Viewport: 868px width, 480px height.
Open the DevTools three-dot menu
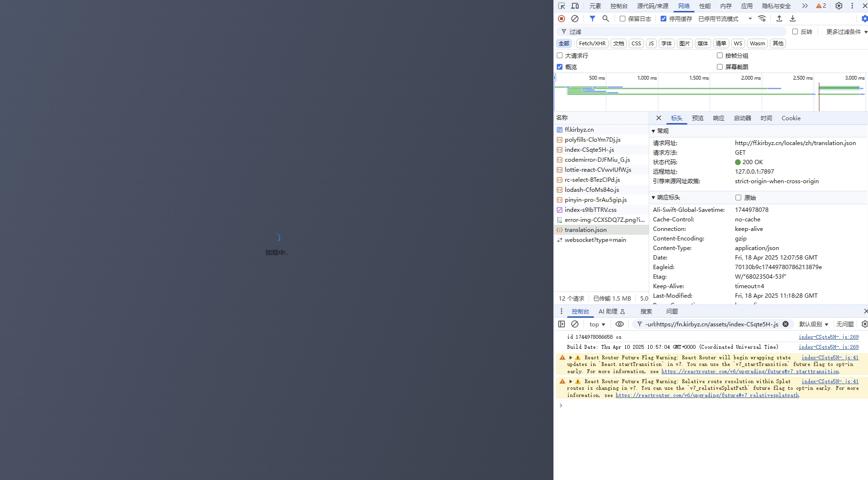click(x=852, y=6)
